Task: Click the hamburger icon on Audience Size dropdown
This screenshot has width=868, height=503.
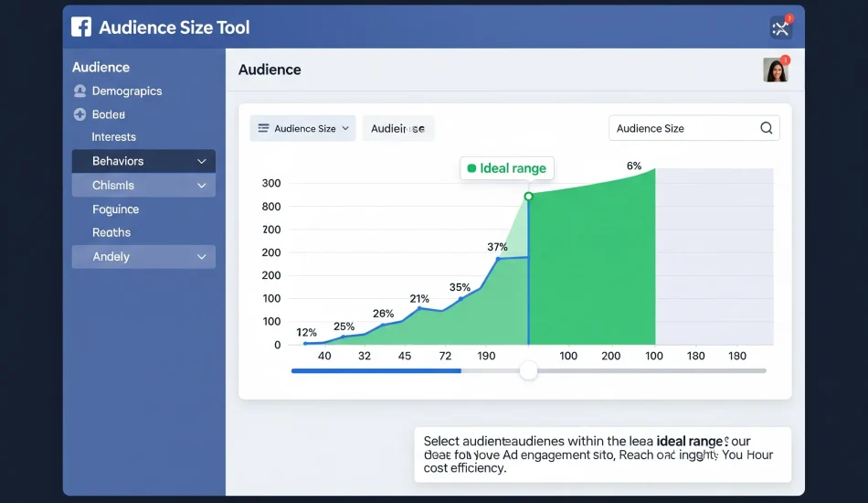Action: [x=263, y=129]
